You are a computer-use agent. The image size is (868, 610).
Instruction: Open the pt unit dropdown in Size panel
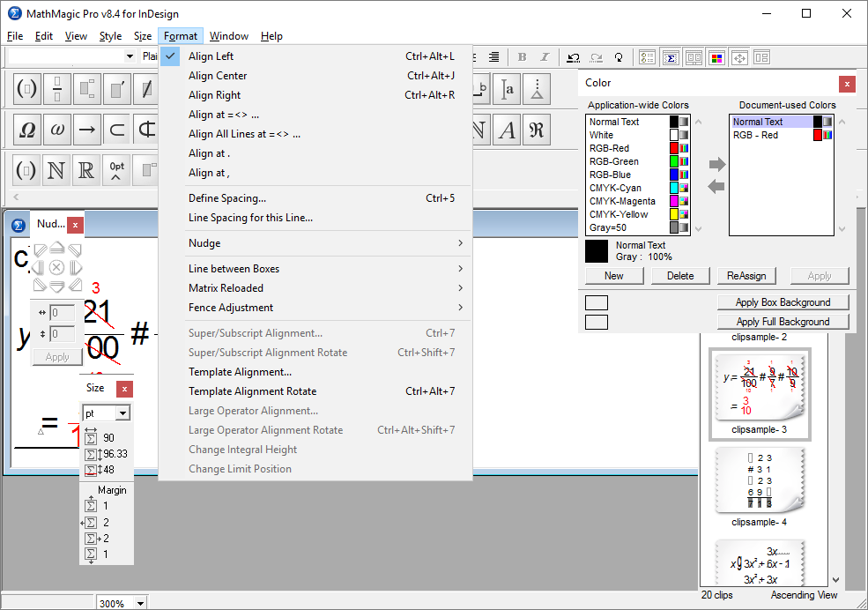tap(122, 413)
